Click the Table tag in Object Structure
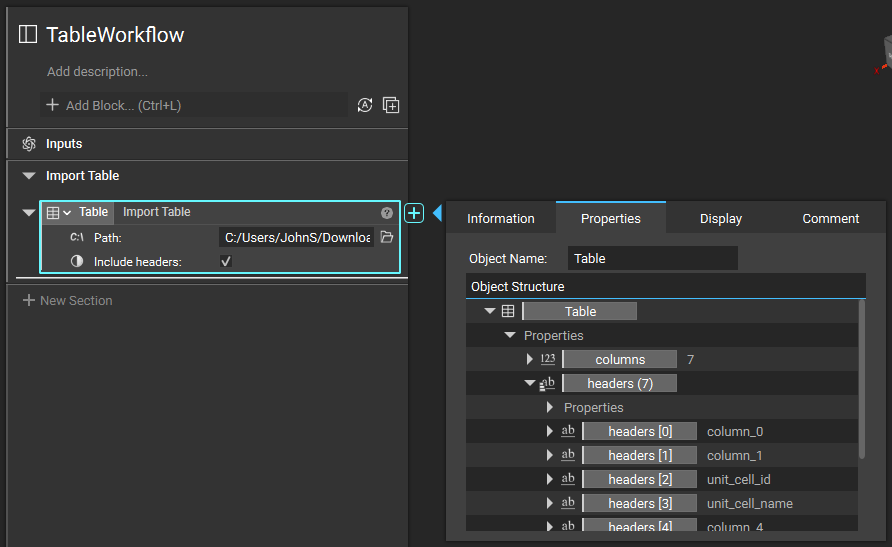The width and height of the screenshot is (892, 547). [580, 311]
